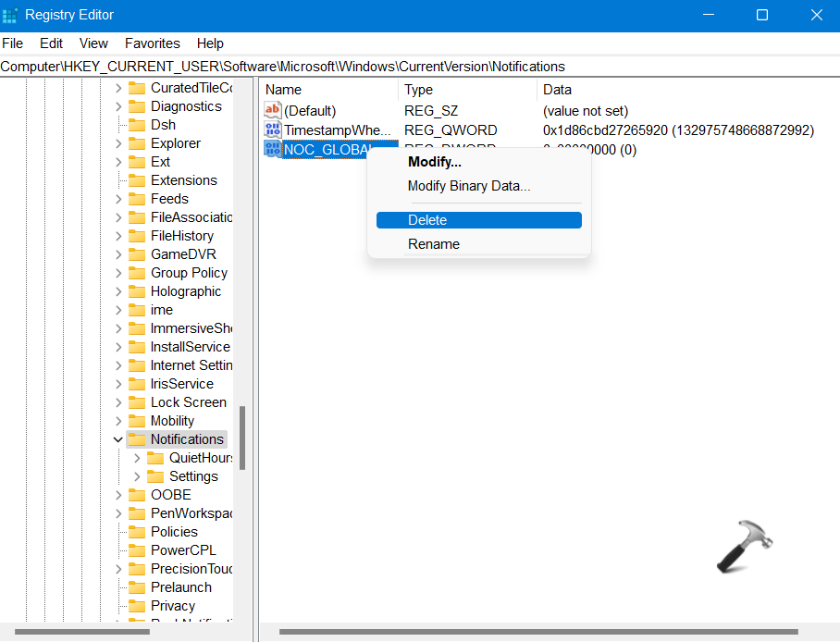Click the tree pane vertical scrollbar thumb
This screenshot has height=642, width=840.
(x=242, y=437)
